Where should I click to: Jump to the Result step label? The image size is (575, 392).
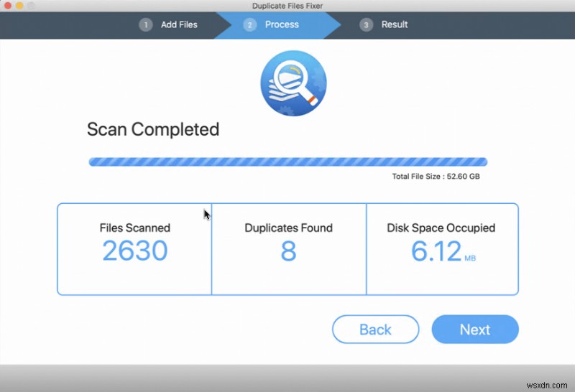(x=395, y=24)
